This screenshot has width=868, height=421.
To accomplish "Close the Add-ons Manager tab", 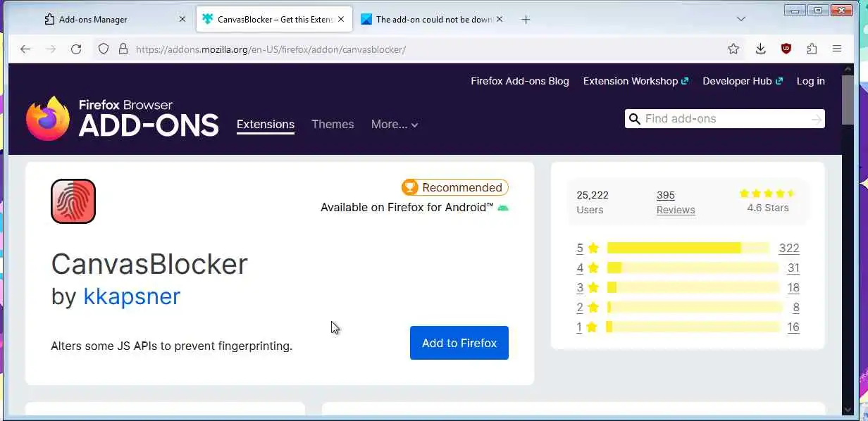I will pyautogui.click(x=182, y=19).
